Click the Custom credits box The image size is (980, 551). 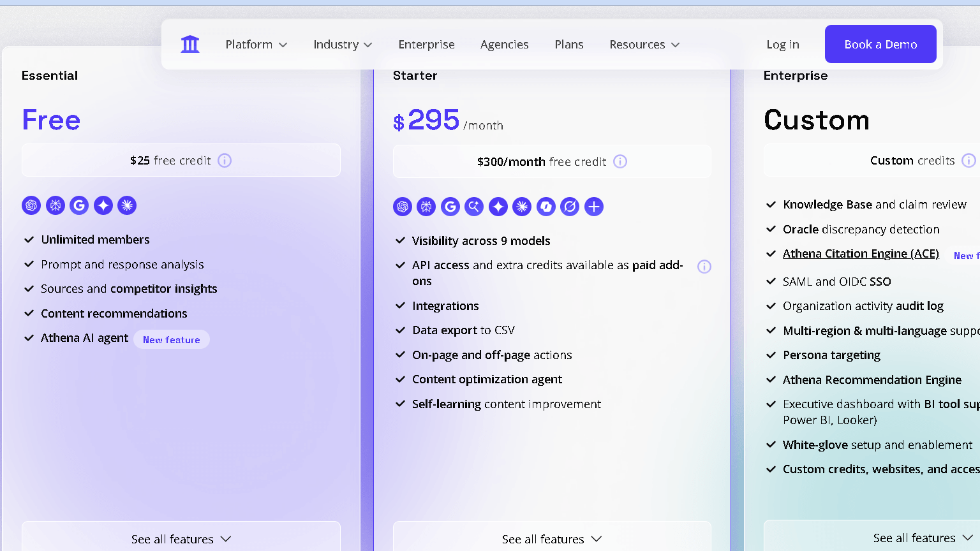[x=872, y=160]
